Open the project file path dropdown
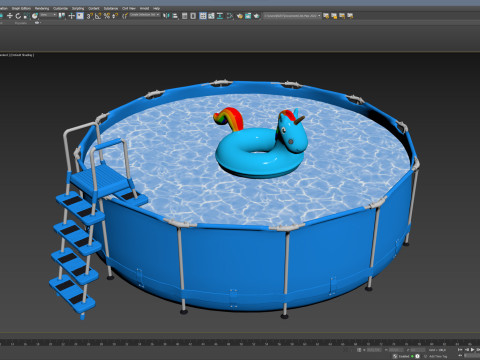This screenshot has height=360, width=480. click(x=292, y=15)
